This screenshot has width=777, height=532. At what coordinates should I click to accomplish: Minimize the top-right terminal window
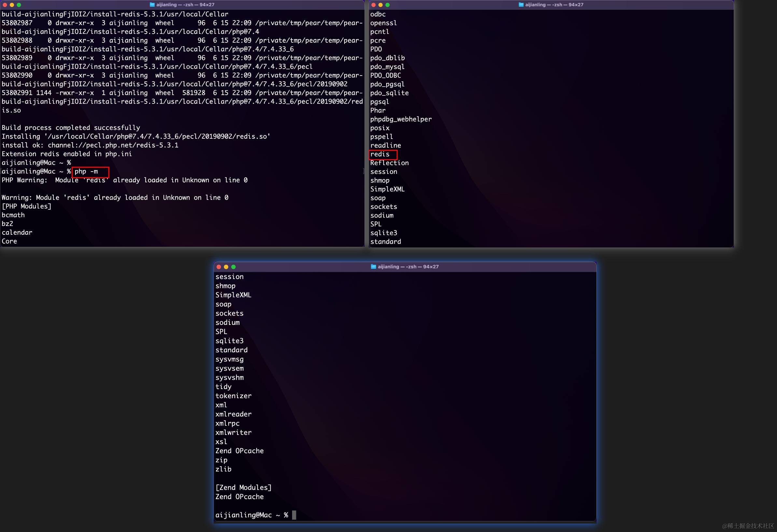(x=380, y=5)
